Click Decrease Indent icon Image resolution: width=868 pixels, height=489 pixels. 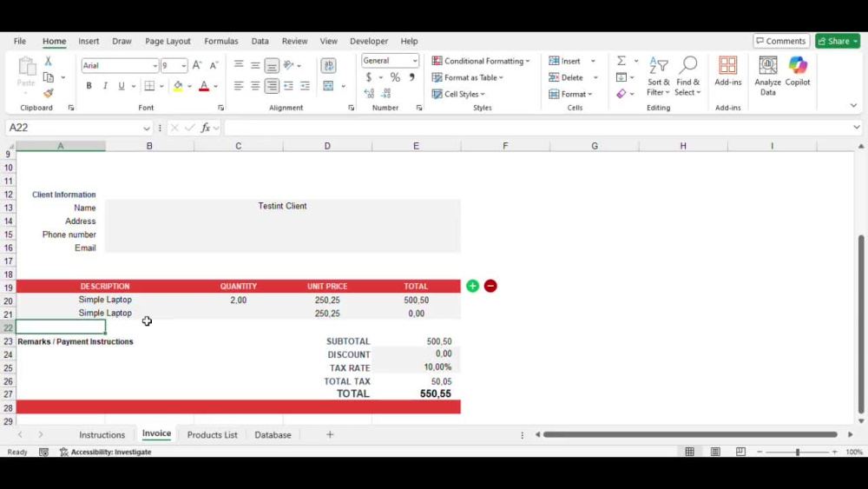point(288,86)
